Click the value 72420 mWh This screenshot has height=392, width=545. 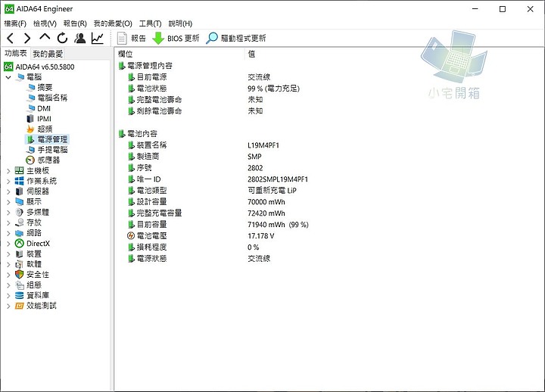266,213
